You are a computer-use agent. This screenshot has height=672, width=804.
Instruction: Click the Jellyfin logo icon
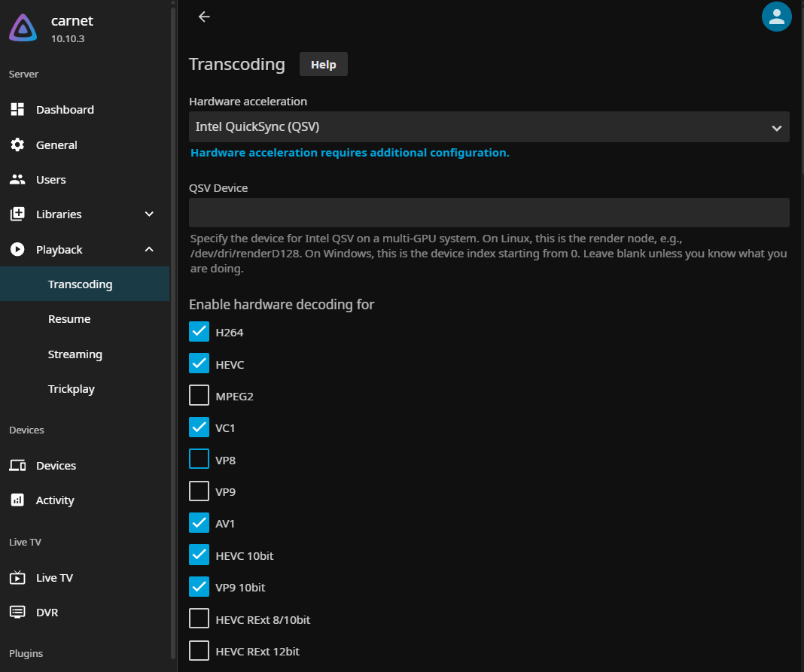coord(23,28)
